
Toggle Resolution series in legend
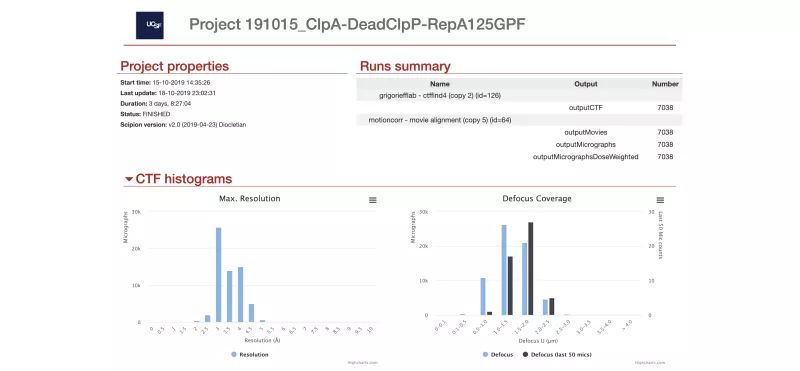point(250,354)
